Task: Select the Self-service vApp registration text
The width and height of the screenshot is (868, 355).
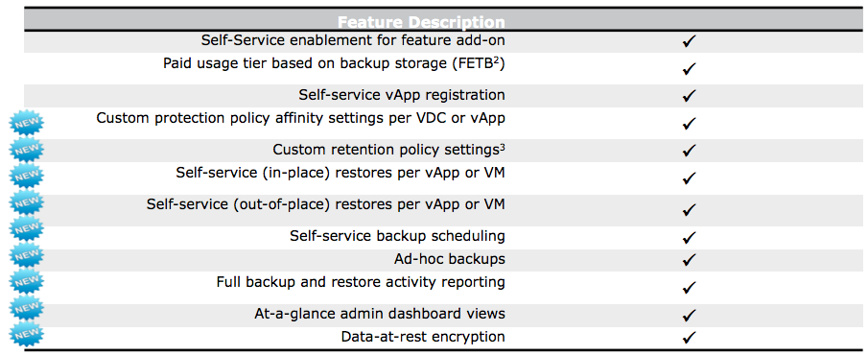Action: click(x=402, y=95)
